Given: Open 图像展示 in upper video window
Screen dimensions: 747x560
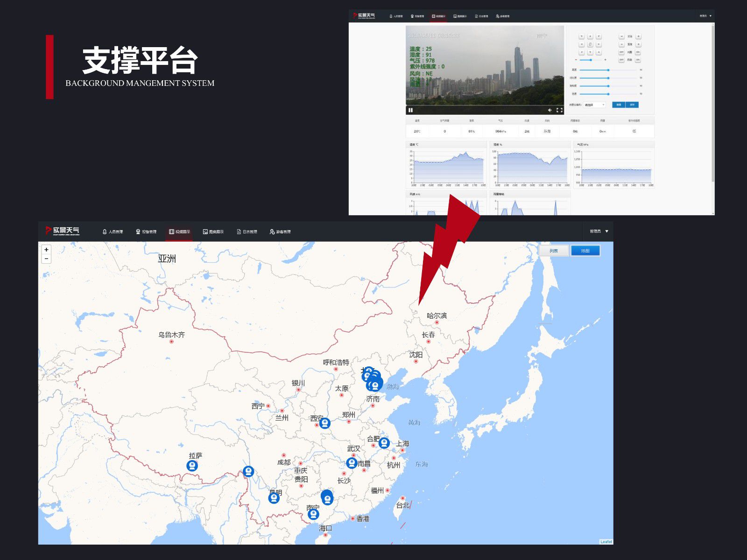Looking at the screenshot, I should (460, 16).
